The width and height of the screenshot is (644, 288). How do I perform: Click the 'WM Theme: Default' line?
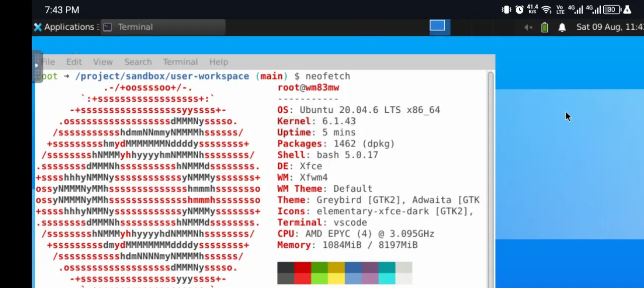325,189
